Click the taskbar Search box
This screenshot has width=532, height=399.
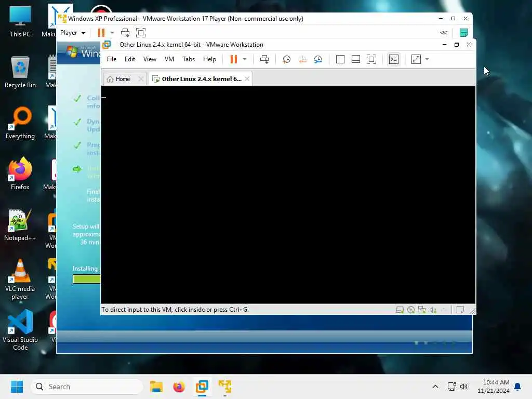click(87, 387)
